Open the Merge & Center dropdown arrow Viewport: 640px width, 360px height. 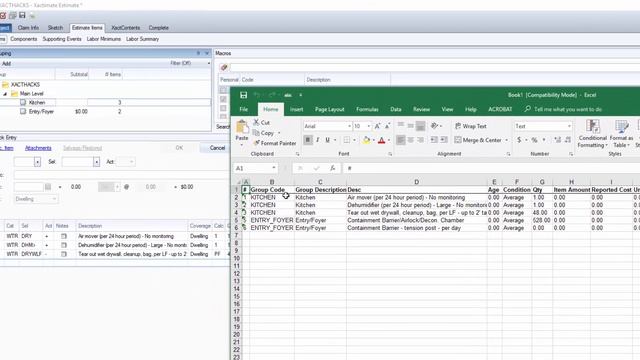507,140
